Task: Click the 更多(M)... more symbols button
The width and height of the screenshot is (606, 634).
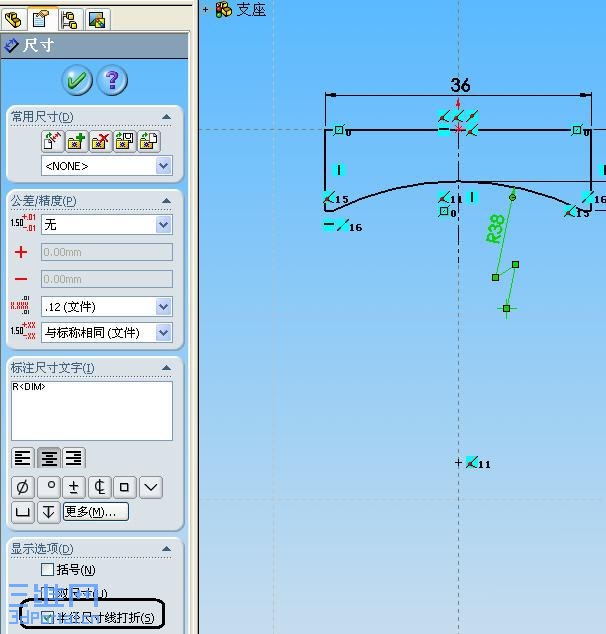Action: (x=96, y=512)
